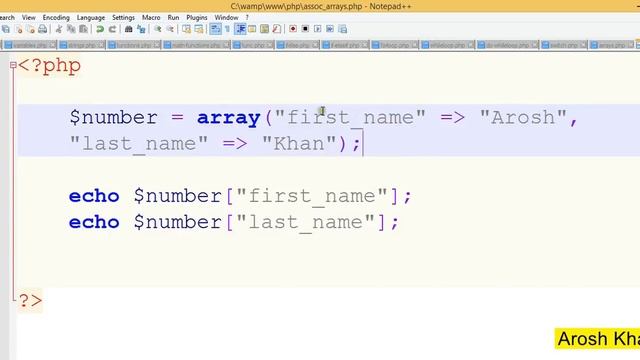Click echo $number["first_name"] line
This screenshot has width=640, height=360.
(x=240, y=196)
